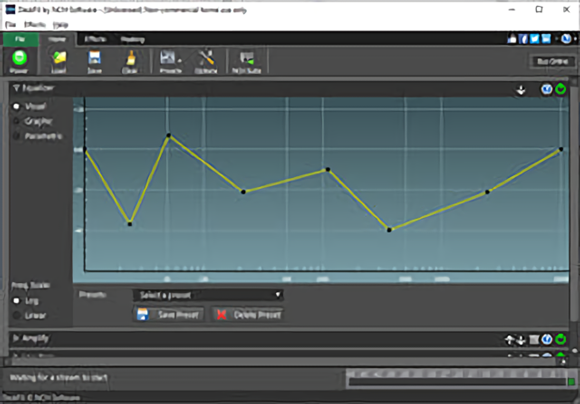This screenshot has height=404, width=580.
Task: Select the Graphic equalizer mode
Action: (16, 121)
